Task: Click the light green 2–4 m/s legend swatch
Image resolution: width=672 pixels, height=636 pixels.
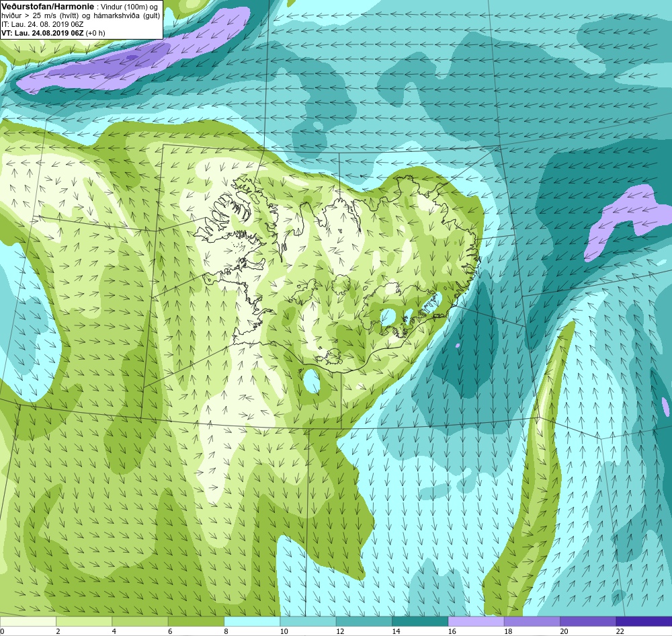Action: click(x=84, y=621)
